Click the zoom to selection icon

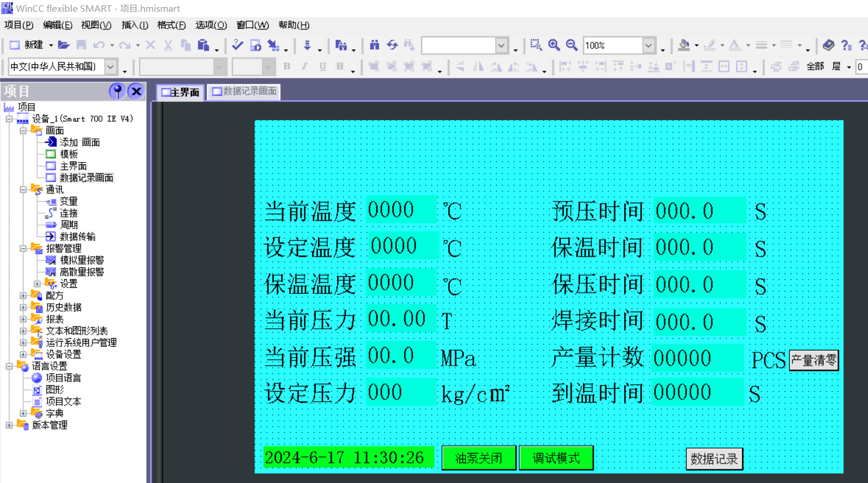536,45
